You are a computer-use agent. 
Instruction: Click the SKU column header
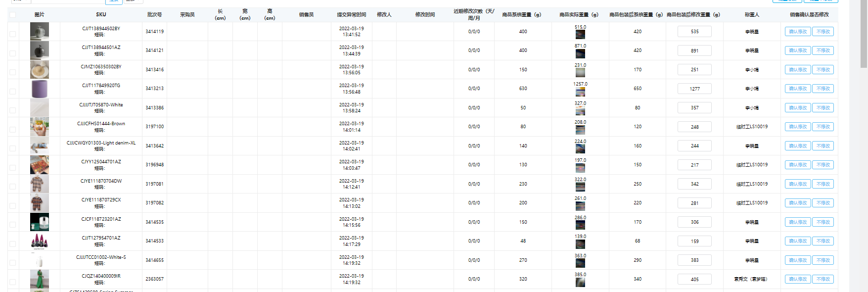101,15
